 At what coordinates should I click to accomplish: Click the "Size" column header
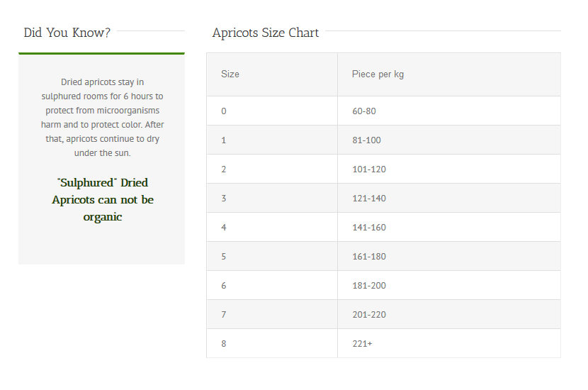(230, 74)
